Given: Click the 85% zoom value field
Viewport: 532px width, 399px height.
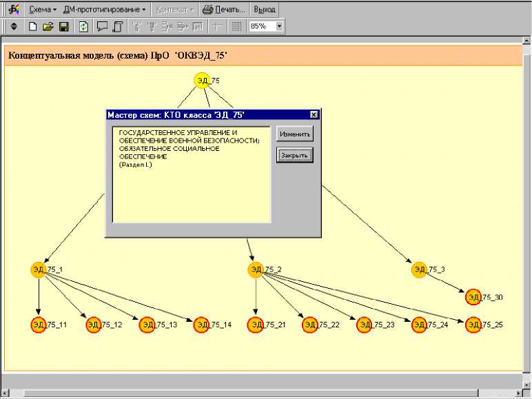Looking at the screenshot, I should coord(263,26).
